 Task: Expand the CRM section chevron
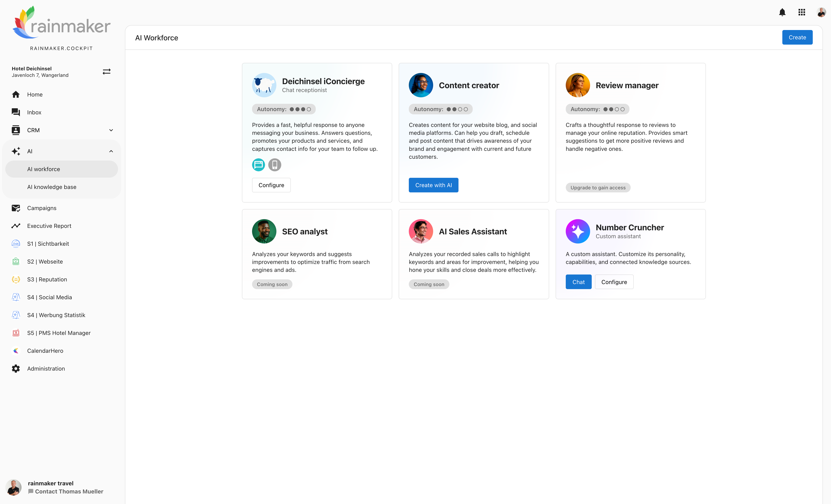[111, 130]
